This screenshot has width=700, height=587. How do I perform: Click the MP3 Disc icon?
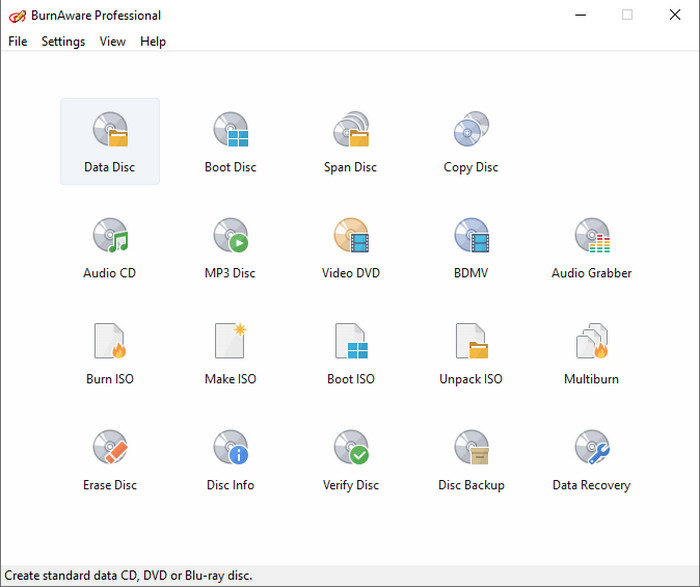tap(230, 238)
